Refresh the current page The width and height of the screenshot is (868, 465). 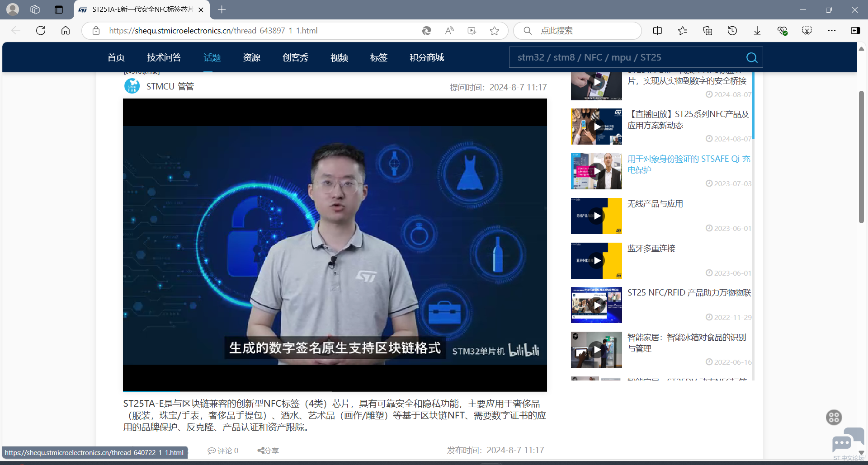[x=41, y=30]
